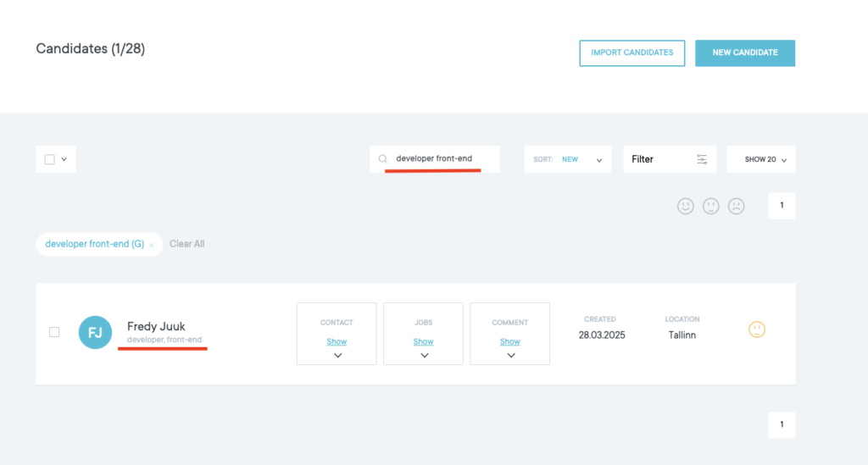
Task: Click Fredy Juuk's yellow neutral rating face
Action: click(x=757, y=329)
